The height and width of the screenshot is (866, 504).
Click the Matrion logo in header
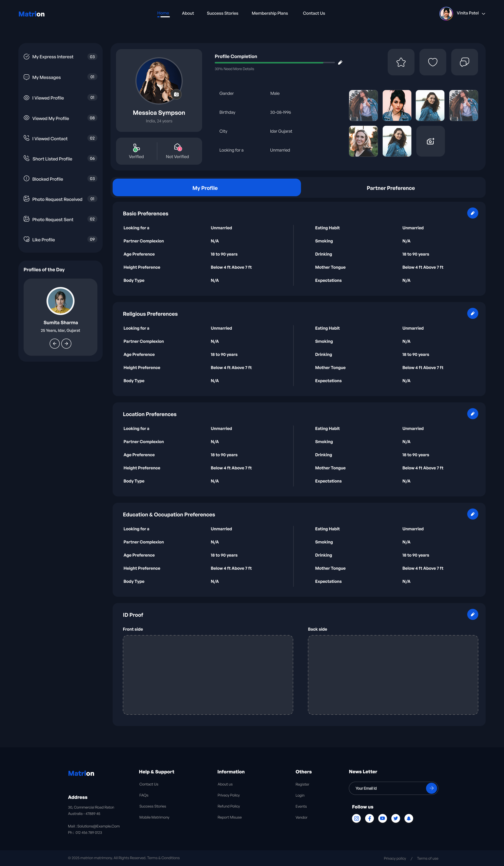tap(31, 14)
